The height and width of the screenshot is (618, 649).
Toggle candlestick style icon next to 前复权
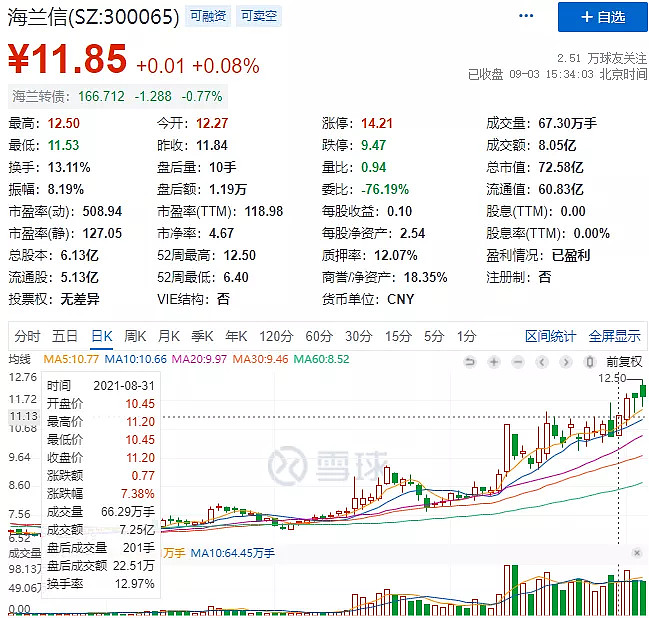(590, 362)
